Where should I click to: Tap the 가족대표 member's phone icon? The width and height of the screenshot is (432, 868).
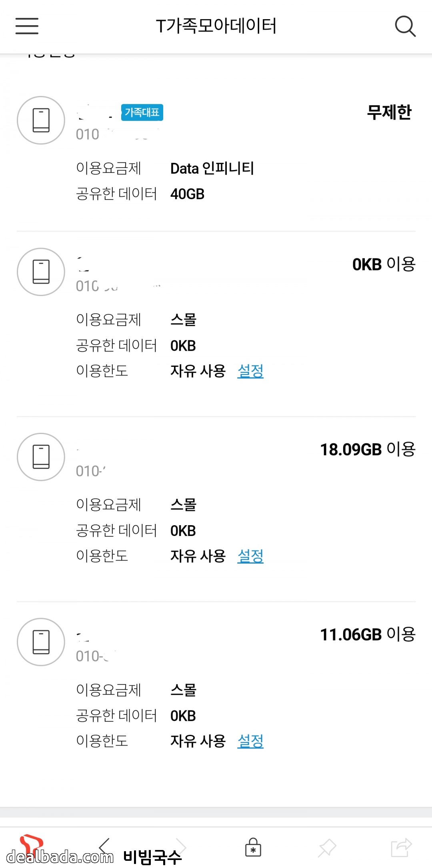pyautogui.click(x=41, y=120)
